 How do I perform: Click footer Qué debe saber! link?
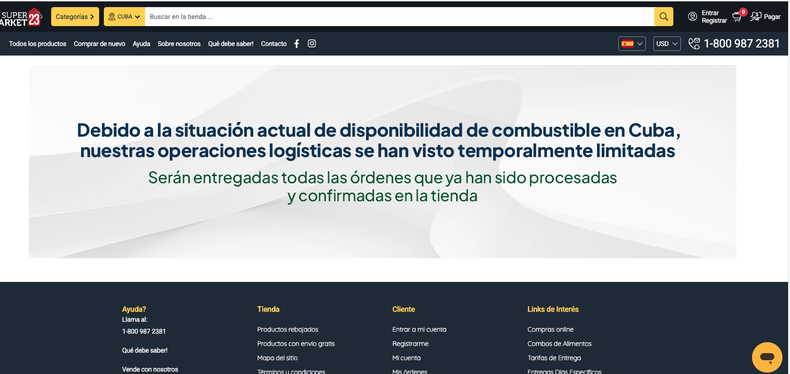tap(145, 350)
